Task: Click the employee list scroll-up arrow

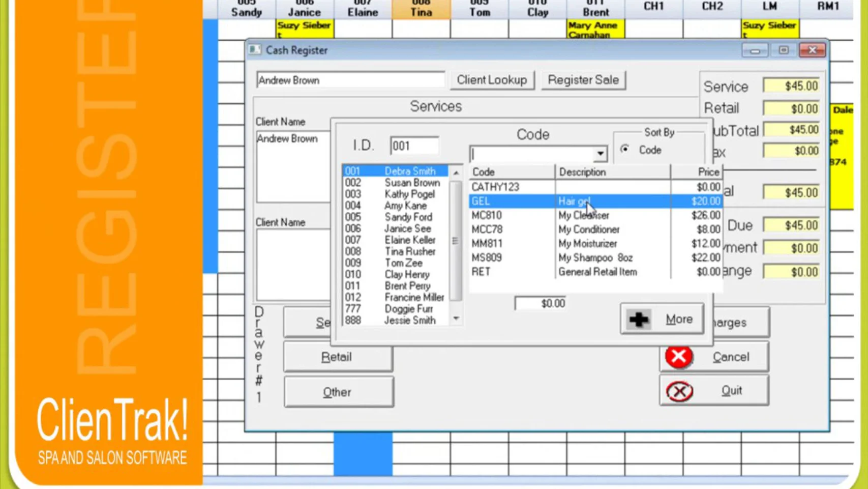Action: point(456,173)
